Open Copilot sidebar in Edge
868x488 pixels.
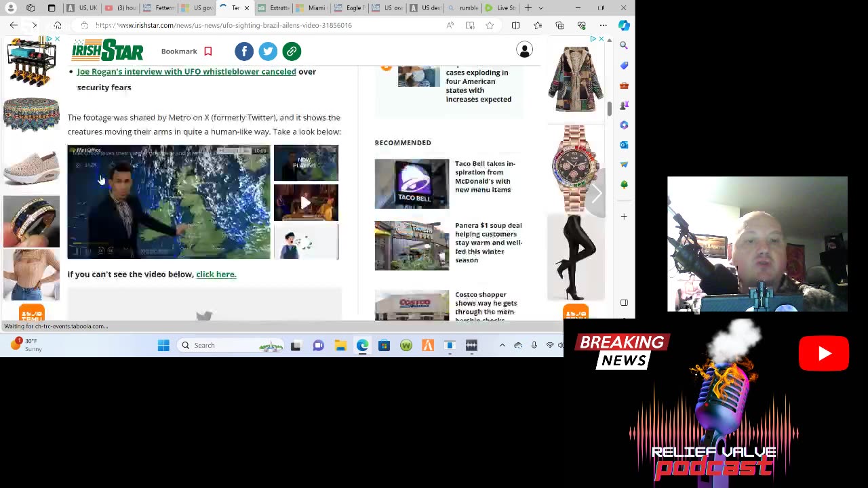624,25
